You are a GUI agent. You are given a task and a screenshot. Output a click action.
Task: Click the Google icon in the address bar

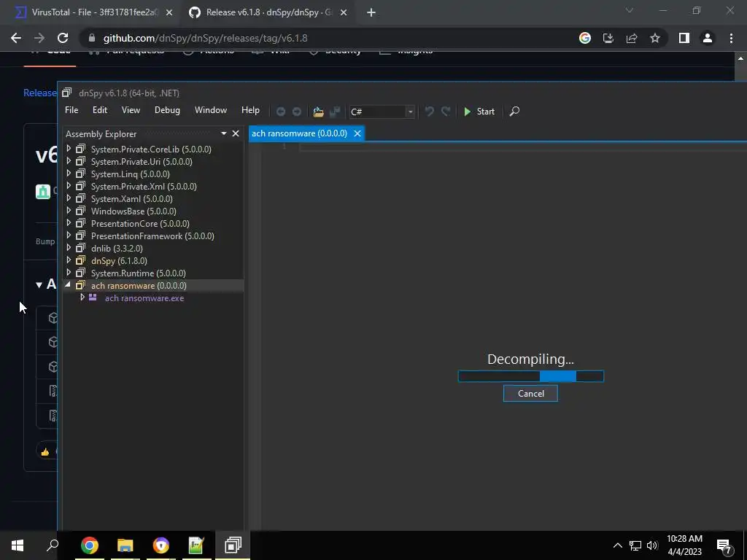point(585,38)
